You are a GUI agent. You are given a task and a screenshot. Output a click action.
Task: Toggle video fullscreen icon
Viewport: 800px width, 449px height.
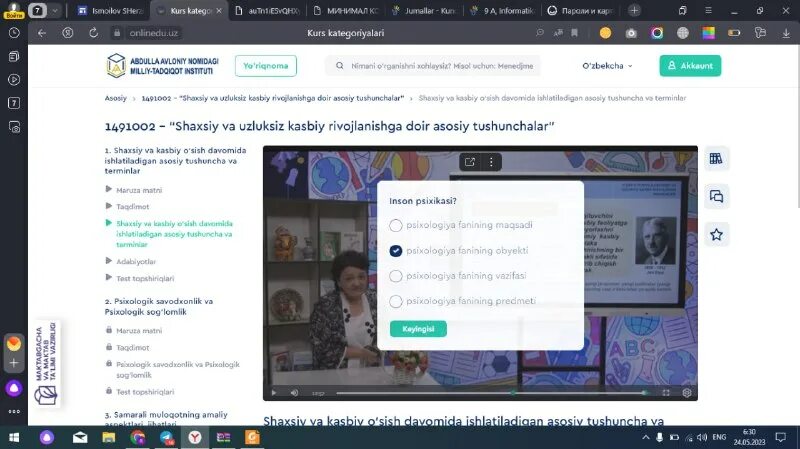point(666,392)
